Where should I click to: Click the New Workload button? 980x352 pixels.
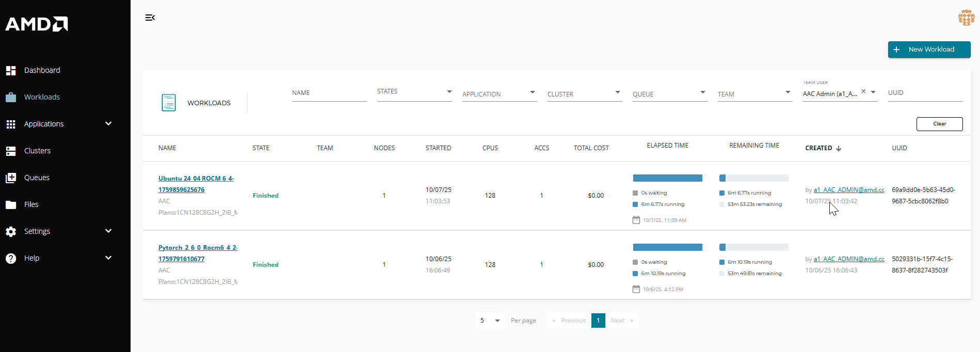pyautogui.click(x=929, y=50)
